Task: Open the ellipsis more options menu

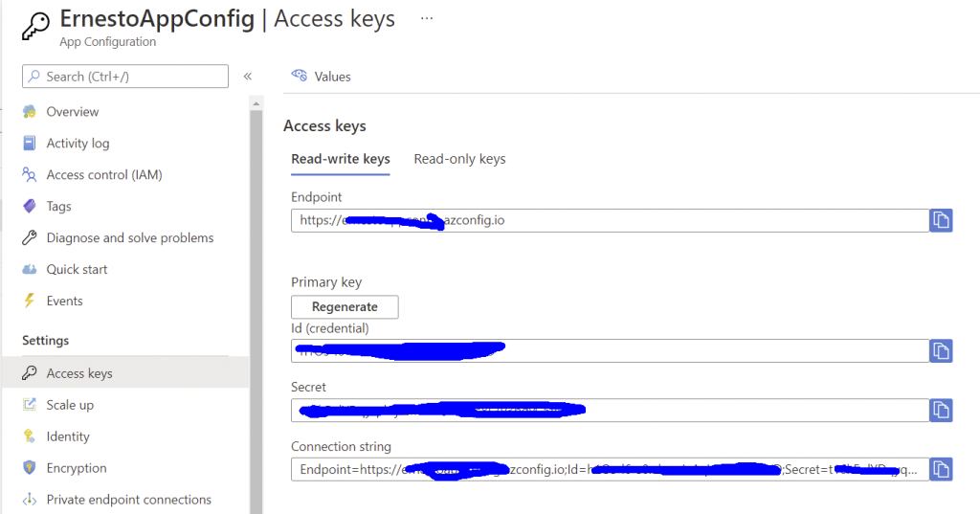Action: pyautogui.click(x=427, y=19)
